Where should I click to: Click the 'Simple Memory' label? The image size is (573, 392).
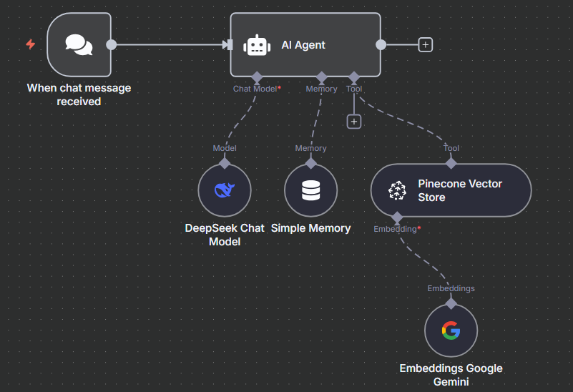tap(310, 228)
